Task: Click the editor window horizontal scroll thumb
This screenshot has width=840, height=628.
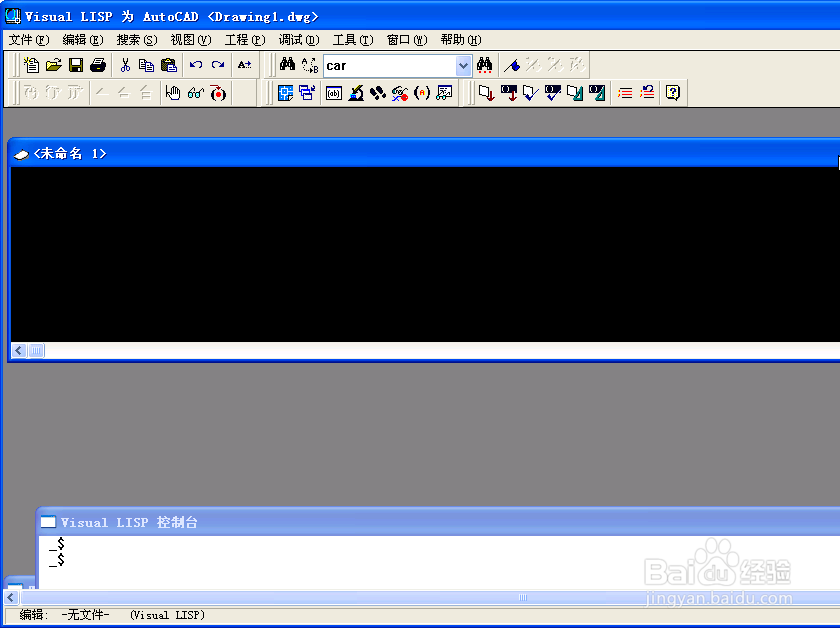Action: point(36,351)
